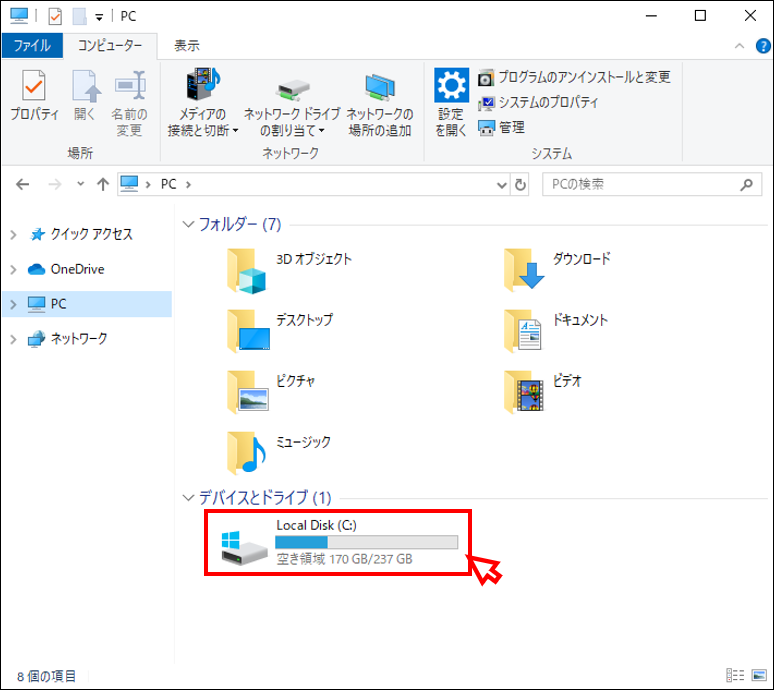The image size is (774, 690).
Task: Click プログラムのアンインストールと変更
Action: tap(574, 77)
